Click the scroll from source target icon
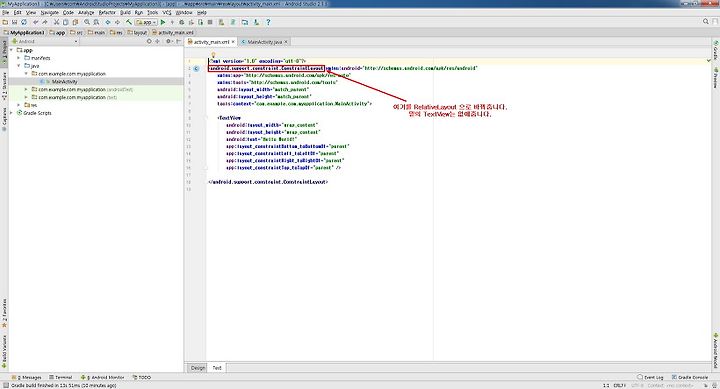The height and width of the screenshot is (389, 720). click(x=149, y=41)
